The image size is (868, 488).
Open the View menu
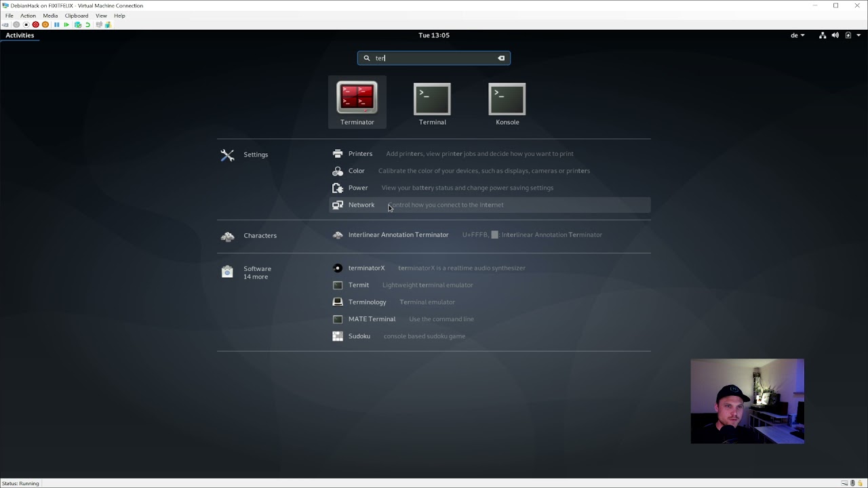[x=101, y=16]
